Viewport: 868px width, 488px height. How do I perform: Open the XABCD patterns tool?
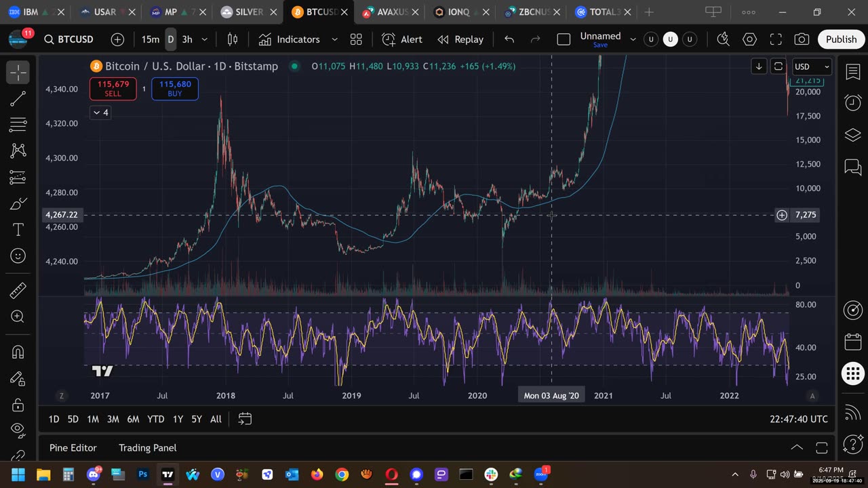click(x=18, y=150)
